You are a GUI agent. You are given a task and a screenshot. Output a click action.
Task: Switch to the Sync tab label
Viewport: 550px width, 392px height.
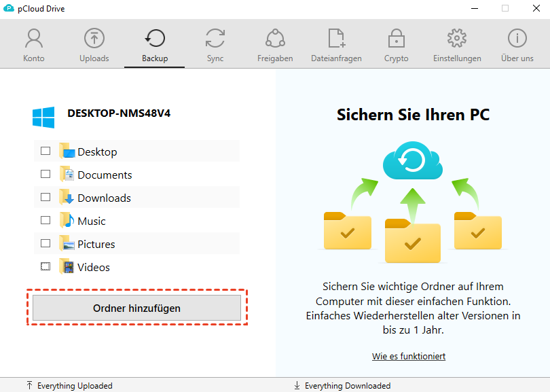pyautogui.click(x=215, y=58)
